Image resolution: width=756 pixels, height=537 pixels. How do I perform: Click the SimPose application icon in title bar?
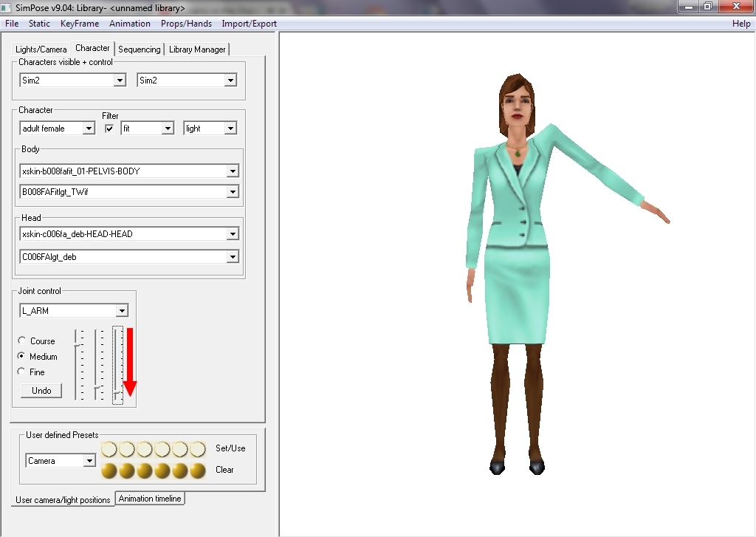(x=7, y=8)
